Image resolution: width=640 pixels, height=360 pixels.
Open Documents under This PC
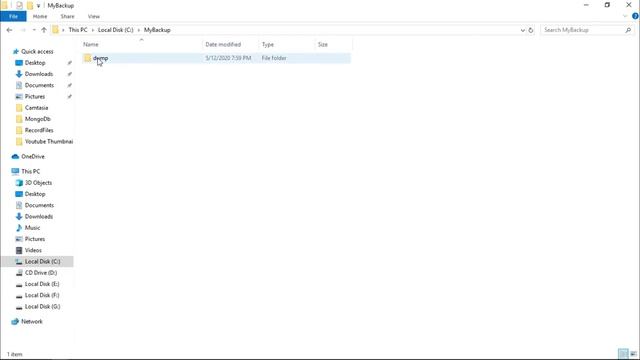[x=39, y=205]
